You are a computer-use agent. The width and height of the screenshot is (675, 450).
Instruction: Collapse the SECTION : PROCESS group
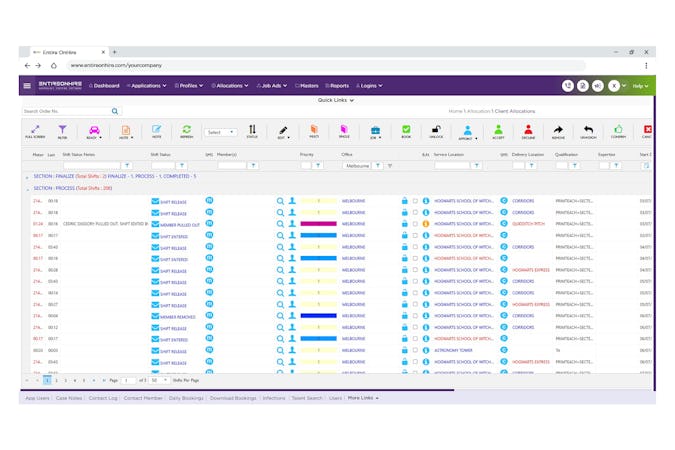click(x=28, y=189)
